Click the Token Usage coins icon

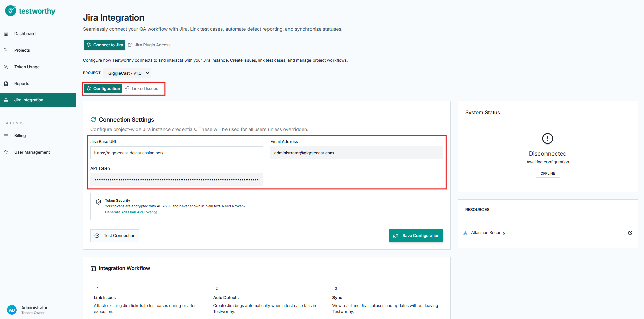tap(6, 67)
